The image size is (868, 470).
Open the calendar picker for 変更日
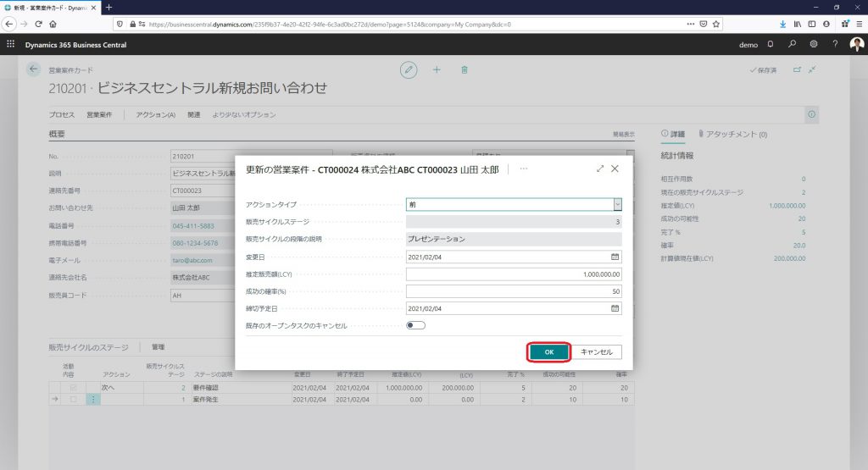(615, 257)
